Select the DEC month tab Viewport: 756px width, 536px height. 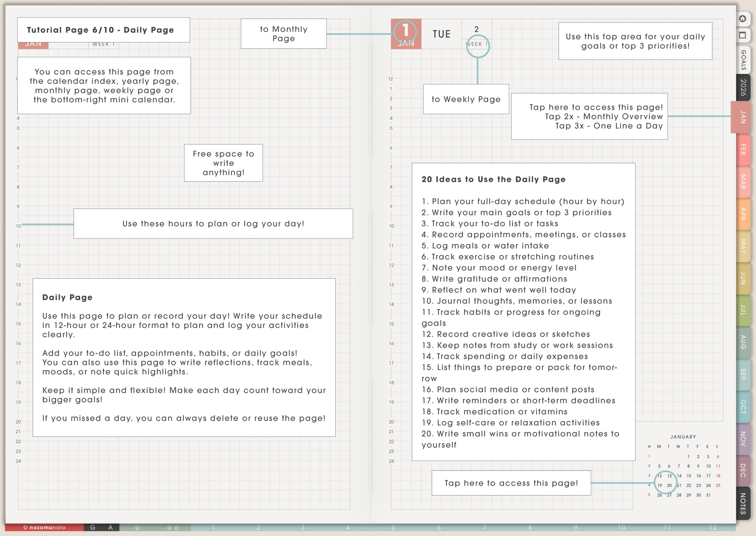pos(743,470)
